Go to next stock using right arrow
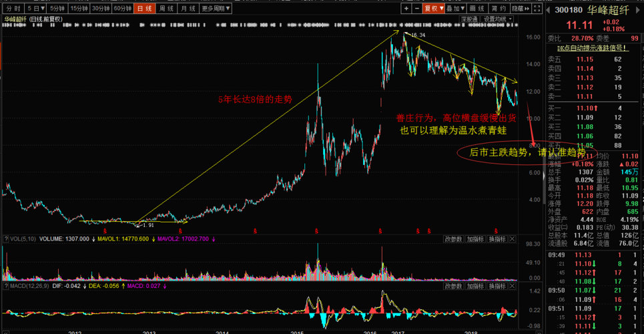Image resolution: width=644 pixels, height=334 pixels. 637,9
